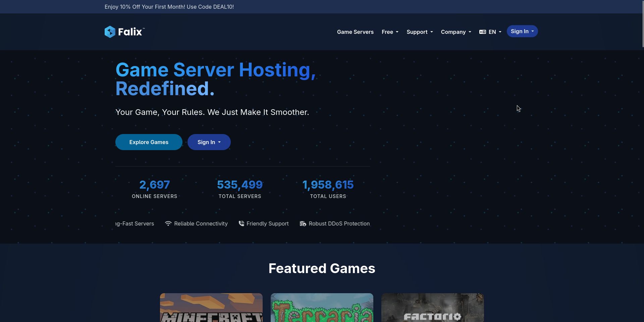Click the Explore Games button
Screen dimensions: 644x322
[149, 142]
